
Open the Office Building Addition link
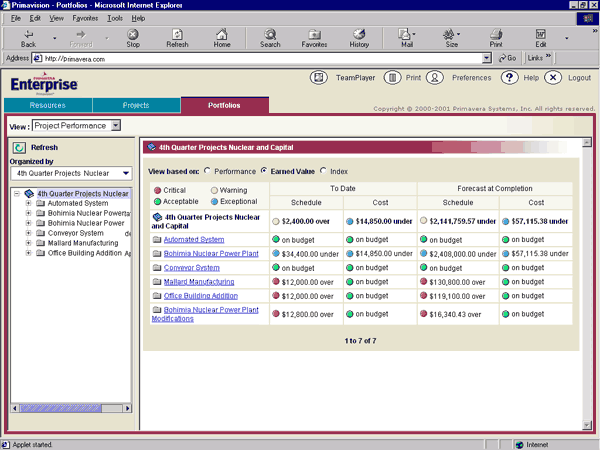(201, 296)
